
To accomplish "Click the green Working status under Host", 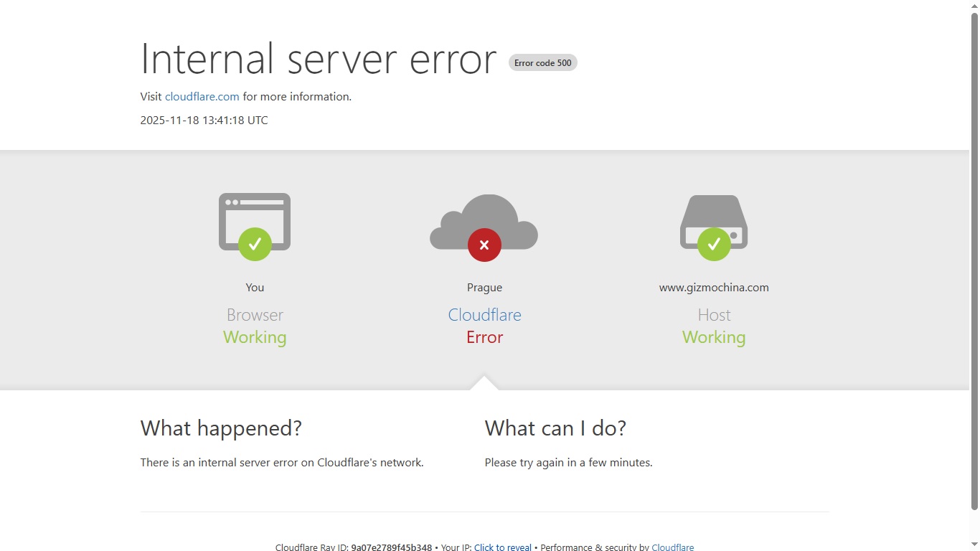I will 714,337.
